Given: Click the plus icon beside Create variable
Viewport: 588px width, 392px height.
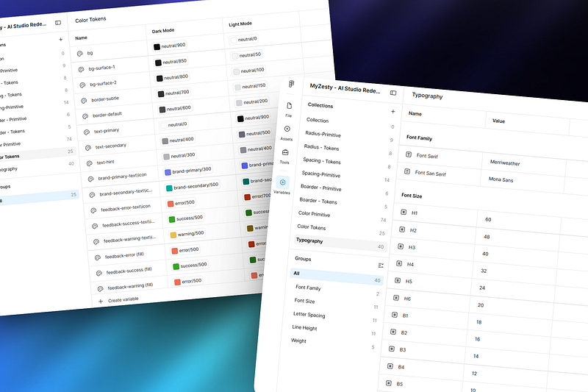Looking at the screenshot, I should pos(101,302).
